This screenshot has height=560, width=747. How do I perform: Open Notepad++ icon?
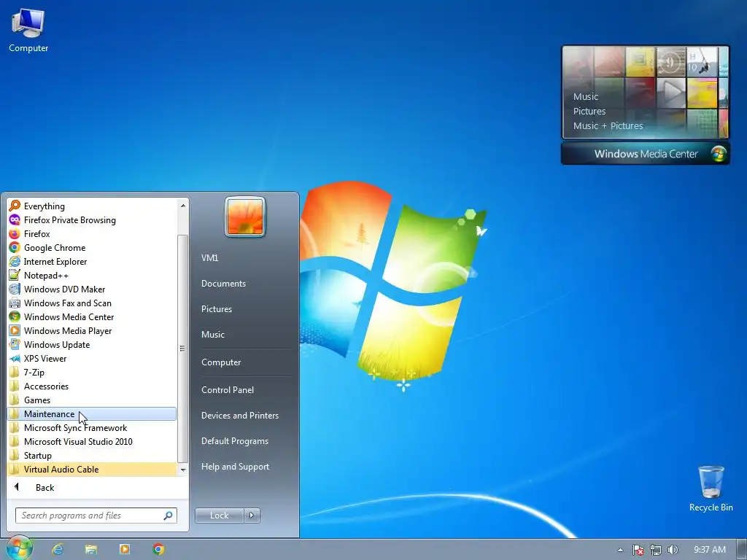[x=15, y=275]
